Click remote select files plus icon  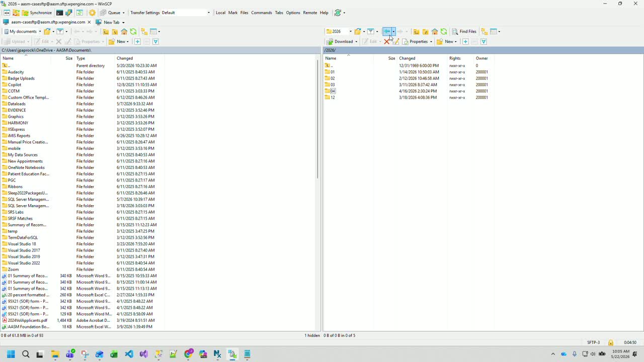tap(465, 42)
